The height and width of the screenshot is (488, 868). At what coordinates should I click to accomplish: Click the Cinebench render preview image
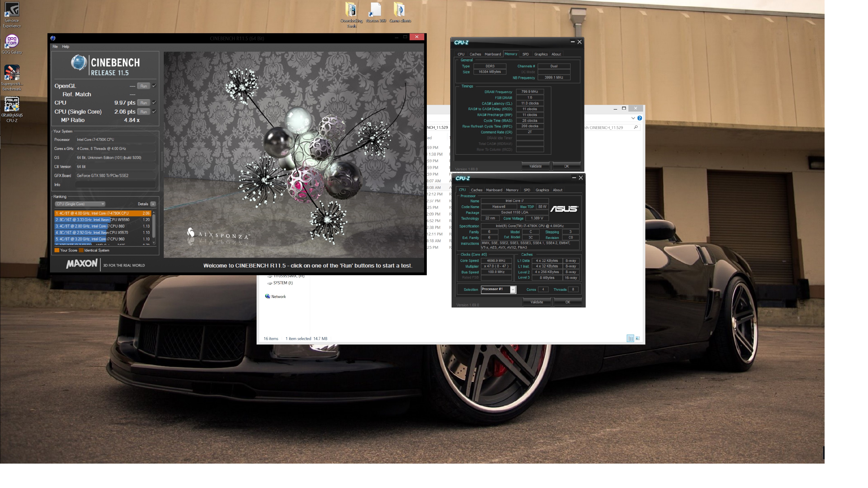(x=294, y=155)
